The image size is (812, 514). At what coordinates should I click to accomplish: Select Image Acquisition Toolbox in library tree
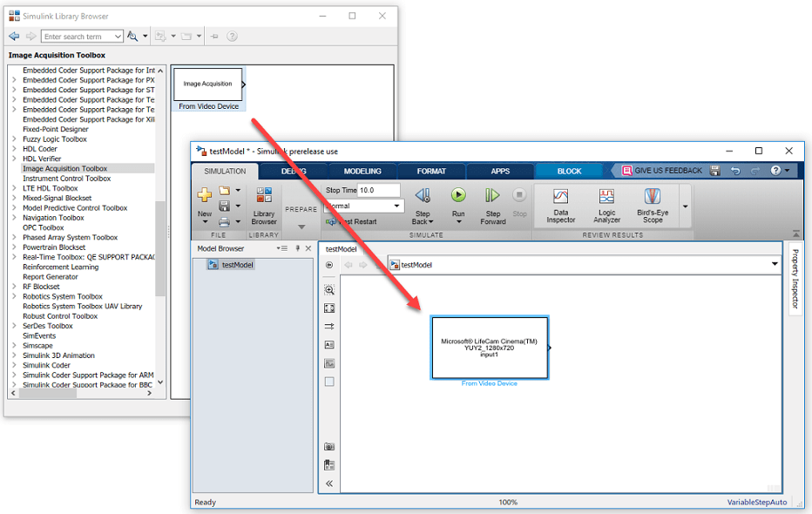pyautogui.click(x=64, y=169)
